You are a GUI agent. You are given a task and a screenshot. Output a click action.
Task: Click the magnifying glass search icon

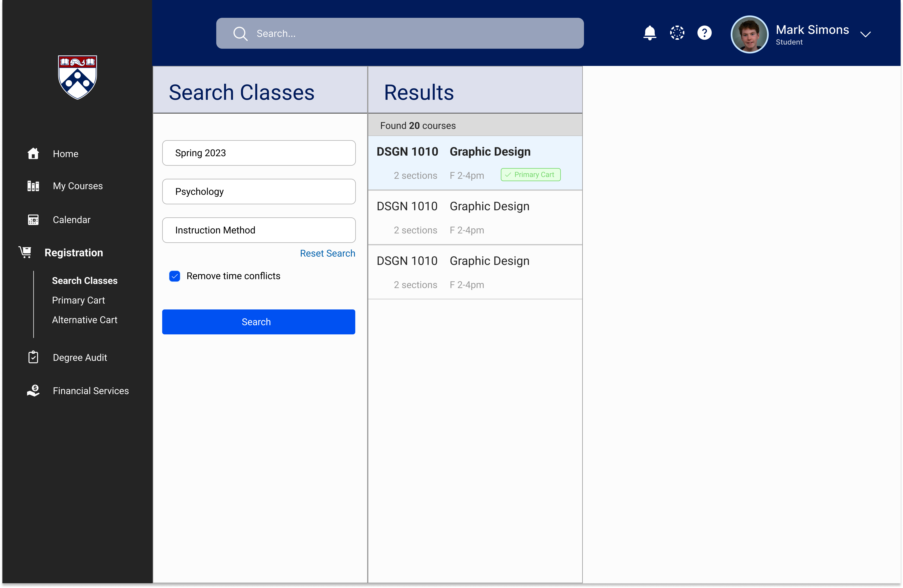pyautogui.click(x=240, y=33)
